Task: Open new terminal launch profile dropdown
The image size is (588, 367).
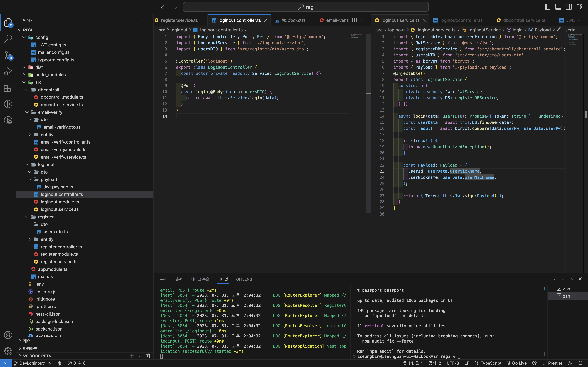Action: tap(555, 279)
